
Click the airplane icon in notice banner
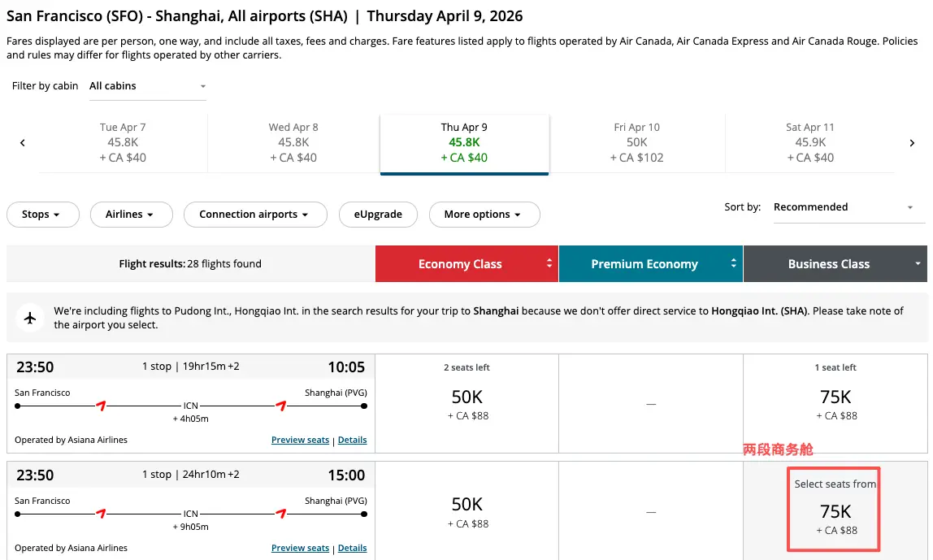[31, 317]
